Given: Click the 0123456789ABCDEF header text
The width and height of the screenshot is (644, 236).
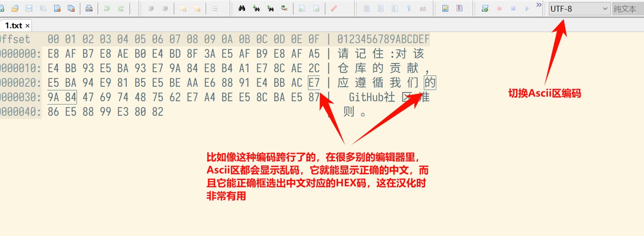Looking at the screenshot, I should [x=383, y=39].
